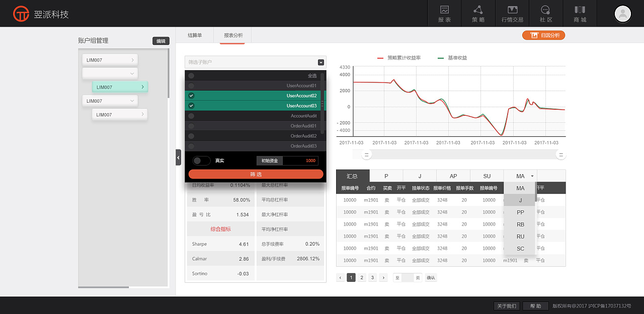Image resolution: width=644 pixels, height=314 pixels.
Task: Collapse the side panel arrow handle
Action: (178, 158)
